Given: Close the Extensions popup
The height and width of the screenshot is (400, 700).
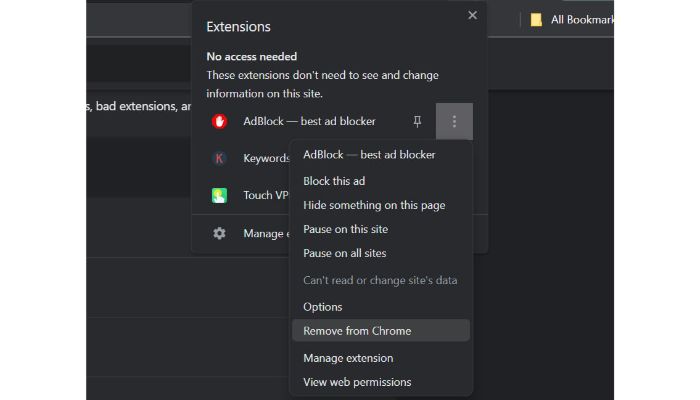Looking at the screenshot, I should [472, 15].
